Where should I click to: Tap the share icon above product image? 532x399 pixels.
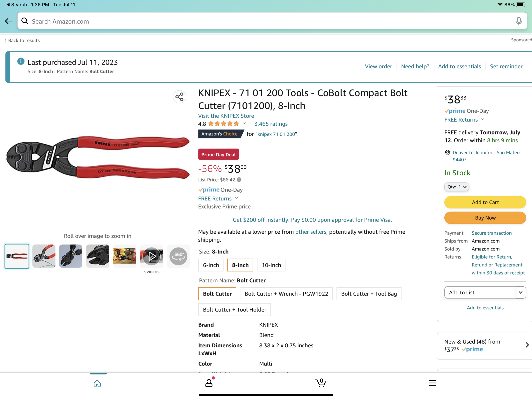[x=179, y=97]
